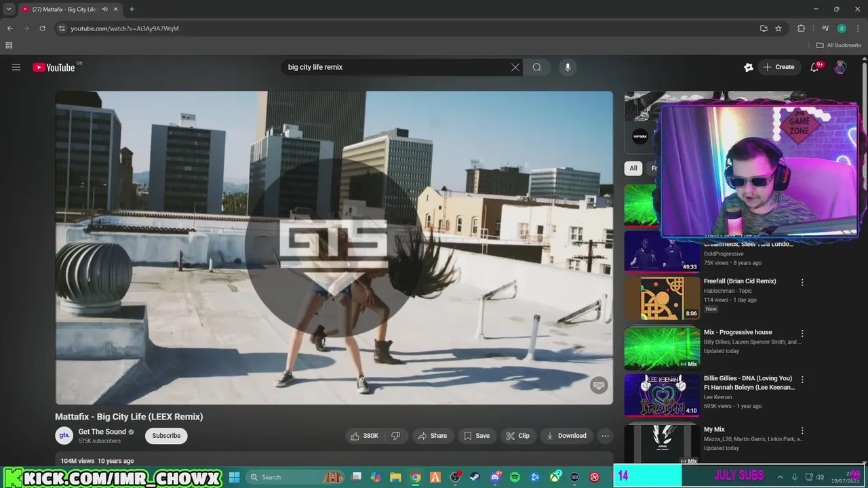Open the YouTube Playables star icon
The width and height of the screenshot is (868, 488).
coord(749,67)
